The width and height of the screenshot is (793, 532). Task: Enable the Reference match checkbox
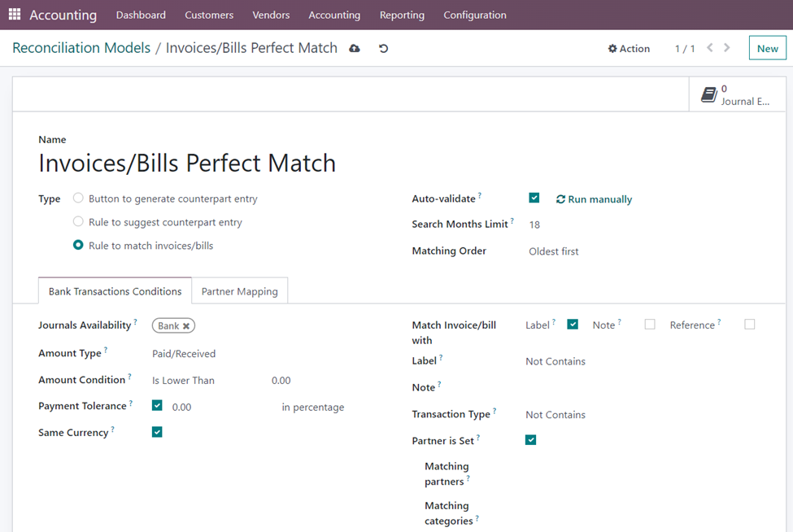click(749, 325)
